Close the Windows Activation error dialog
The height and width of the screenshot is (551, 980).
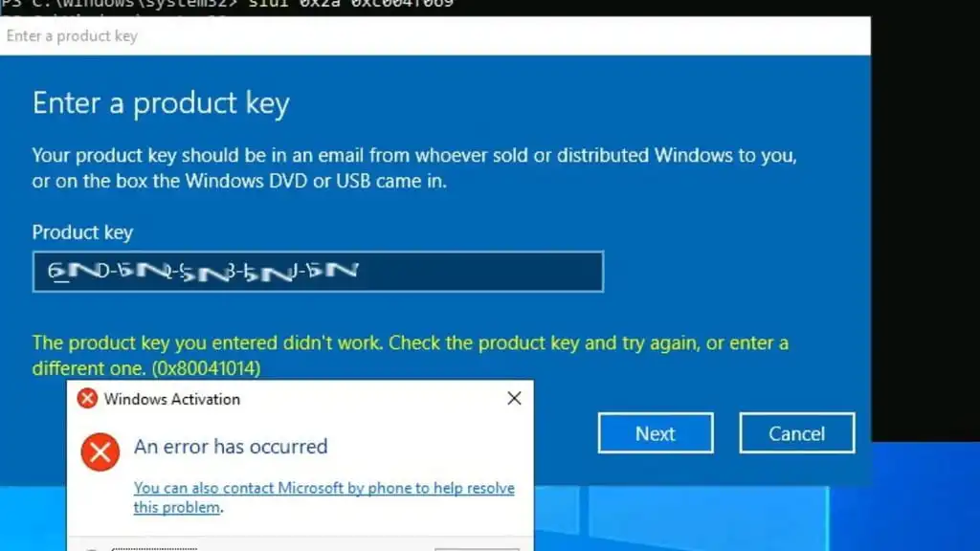tap(514, 399)
